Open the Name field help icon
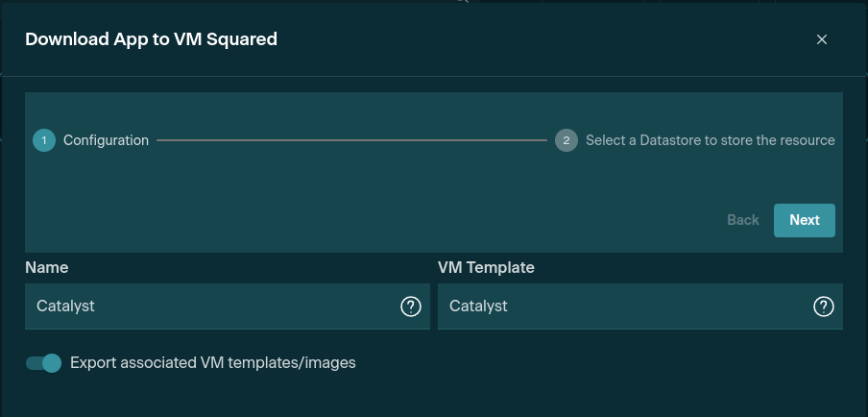The height and width of the screenshot is (417, 868). pos(411,307)
